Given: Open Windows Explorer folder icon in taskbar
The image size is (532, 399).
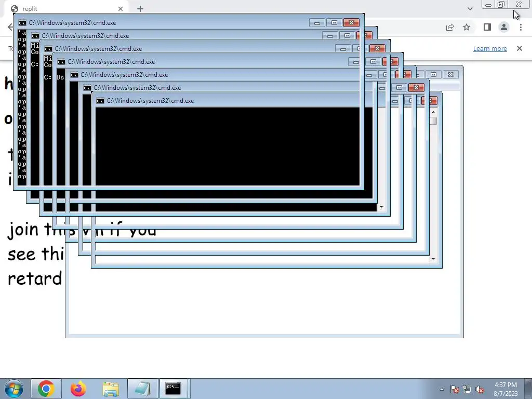Looking at the screenshot, I should click(x=111, y=389).
